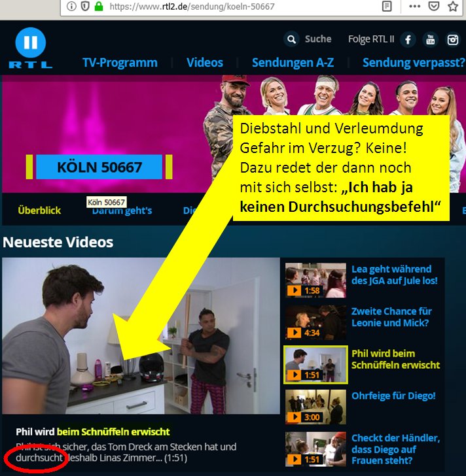Image resolution: width=466 pixels, height=476 pixels.
Task: Open RTL II YouTube channel icon
Action: 430,39
